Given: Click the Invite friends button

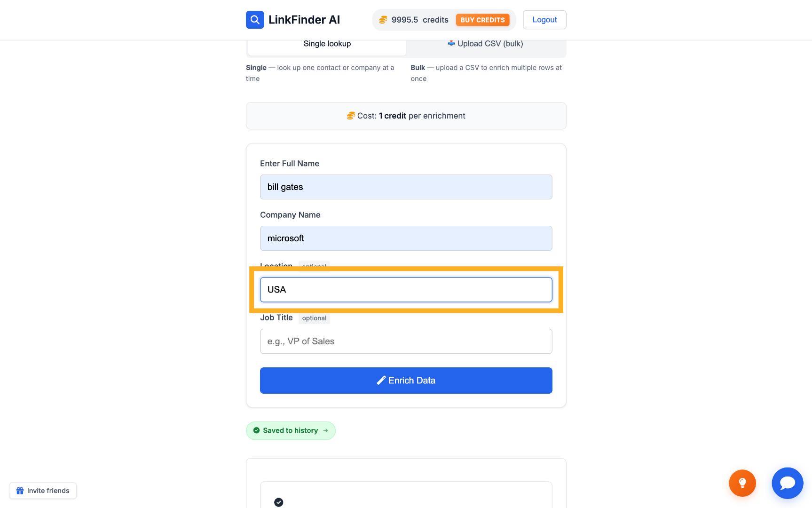Looking at the screenshot, I should [x=43, y=491].
